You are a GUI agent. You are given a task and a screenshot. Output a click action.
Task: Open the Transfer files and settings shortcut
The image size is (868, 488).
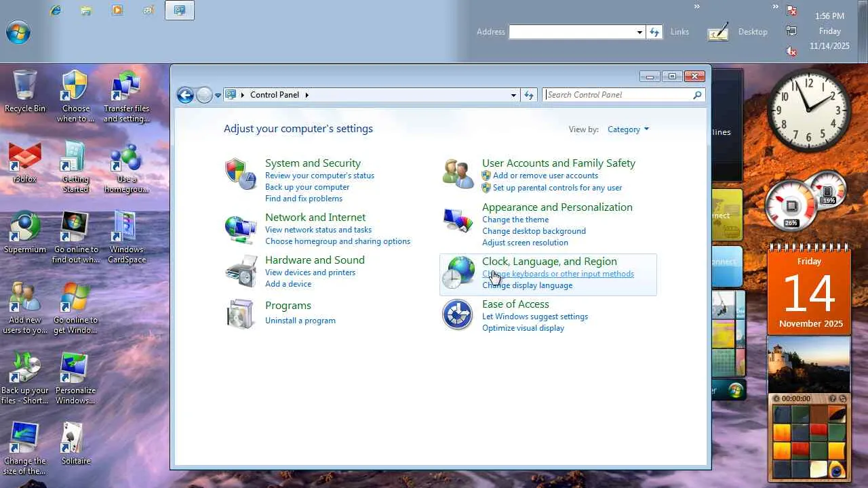[127, 97]
